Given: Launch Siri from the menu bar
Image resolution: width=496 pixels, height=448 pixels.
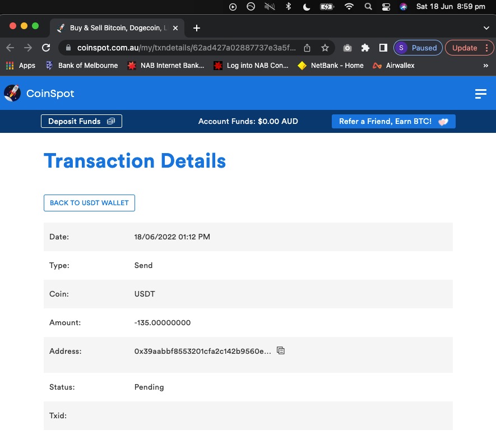Looking at the screenshot, I should [404, 7].
